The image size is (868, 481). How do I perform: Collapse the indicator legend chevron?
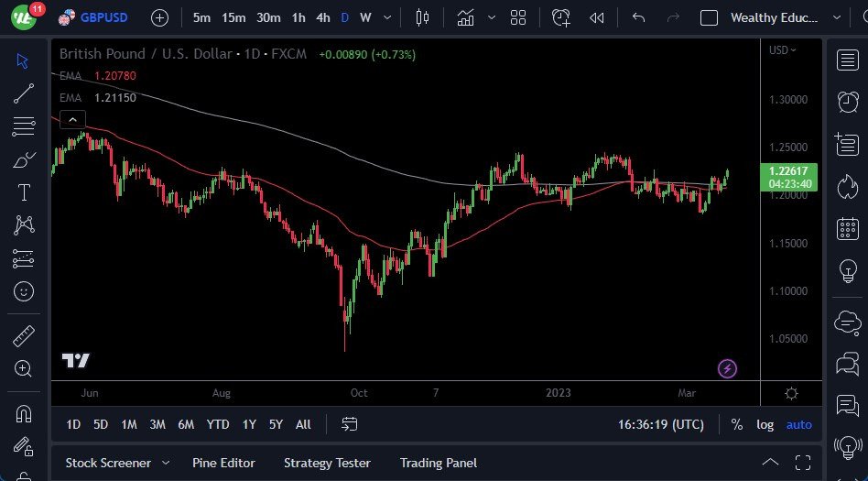(72, 119)
